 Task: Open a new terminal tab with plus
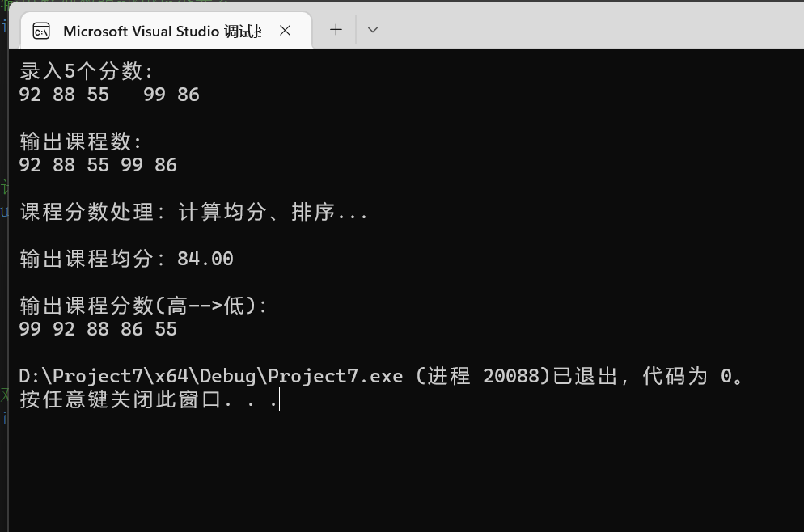(336, 30)
